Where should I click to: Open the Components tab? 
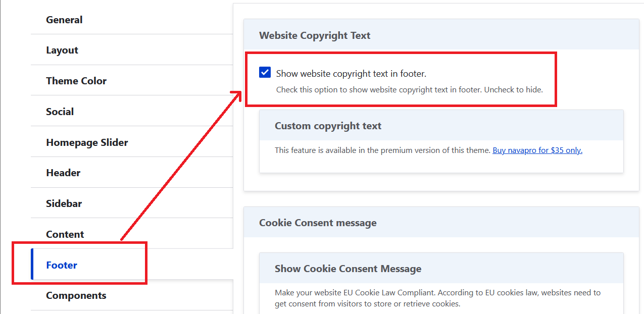76,295
